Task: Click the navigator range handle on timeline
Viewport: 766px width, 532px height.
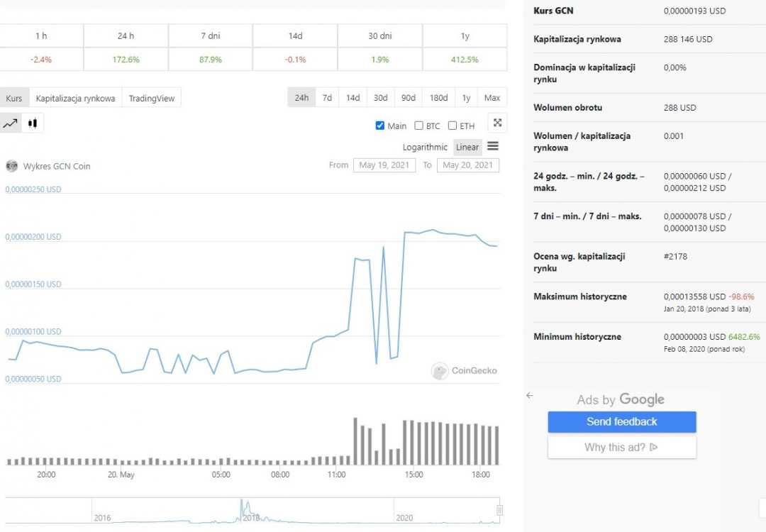Action: [x=499, y=510]
